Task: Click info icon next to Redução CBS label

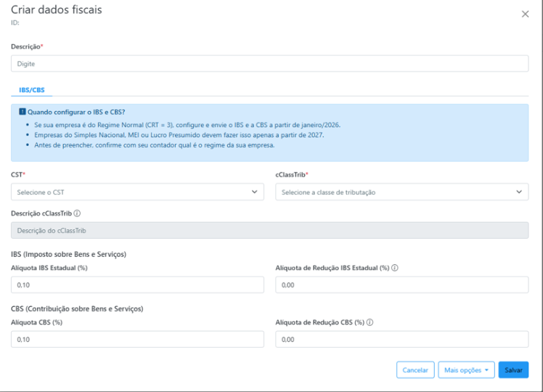Action: (x=370, y=322)
